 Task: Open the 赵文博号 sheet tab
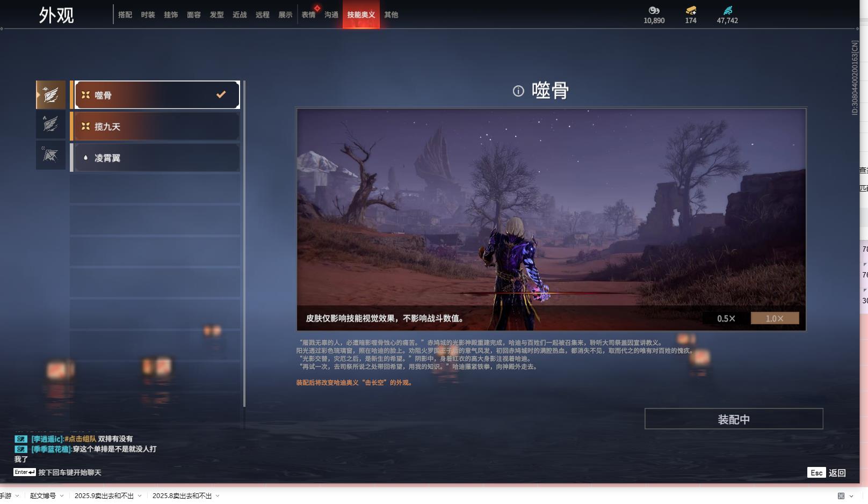pyautogui.click(x=43, y=496)
